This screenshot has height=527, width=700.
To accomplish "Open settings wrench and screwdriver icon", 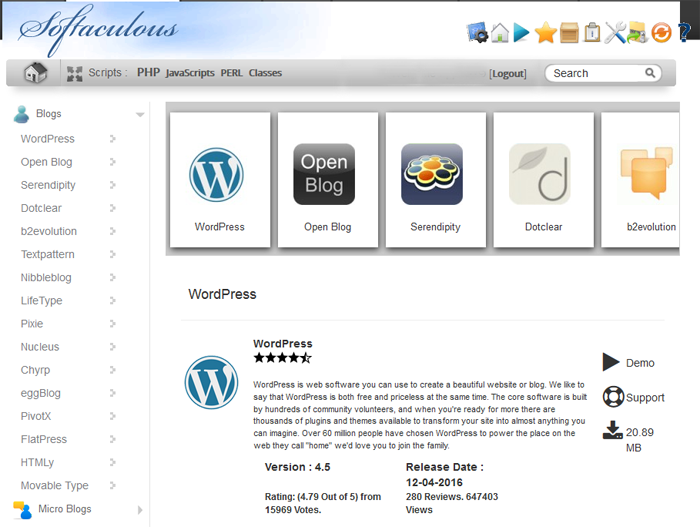I will click(x=615, y=33).
